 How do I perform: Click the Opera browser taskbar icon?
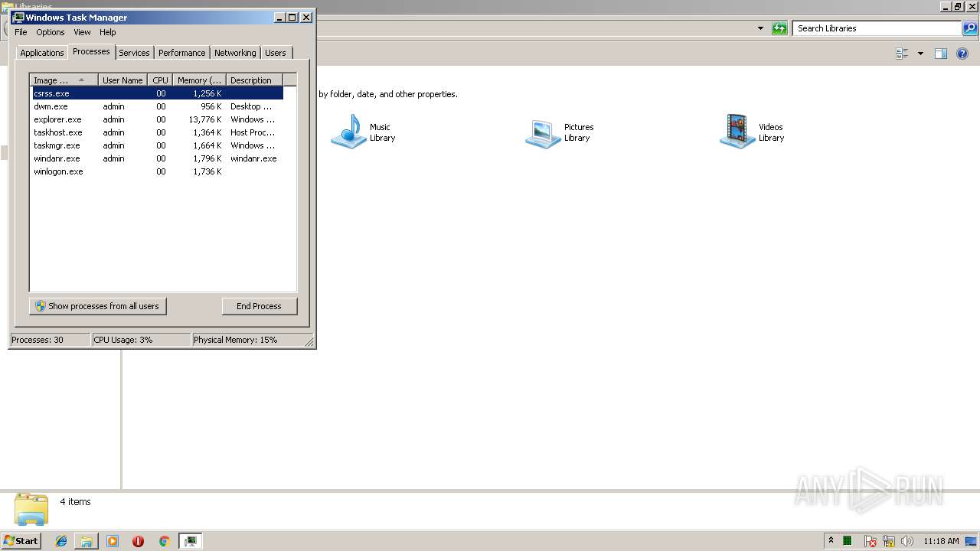[138, 541]
